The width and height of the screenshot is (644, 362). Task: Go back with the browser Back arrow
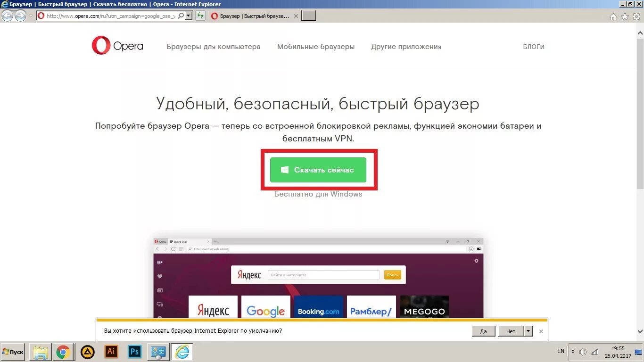(7, 16)
